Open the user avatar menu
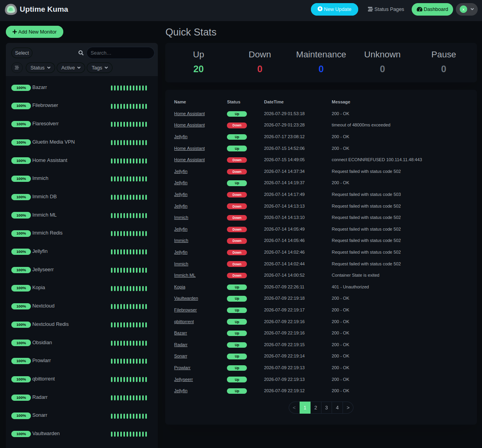 tap(467, 9)
